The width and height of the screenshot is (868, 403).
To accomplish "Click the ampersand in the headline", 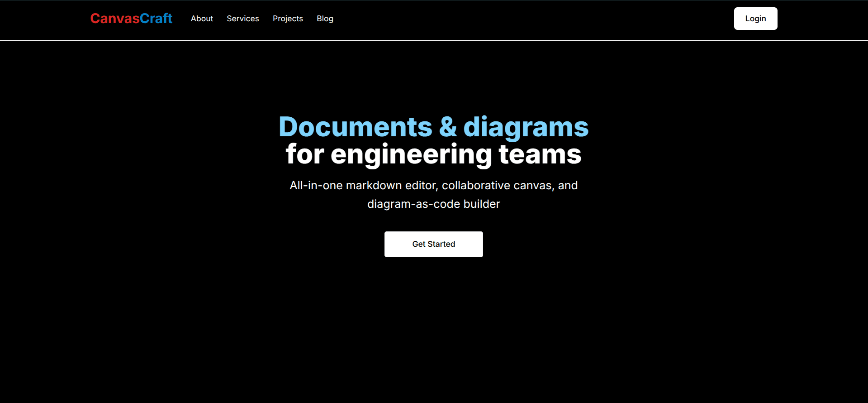I will (x=448, y=127).
